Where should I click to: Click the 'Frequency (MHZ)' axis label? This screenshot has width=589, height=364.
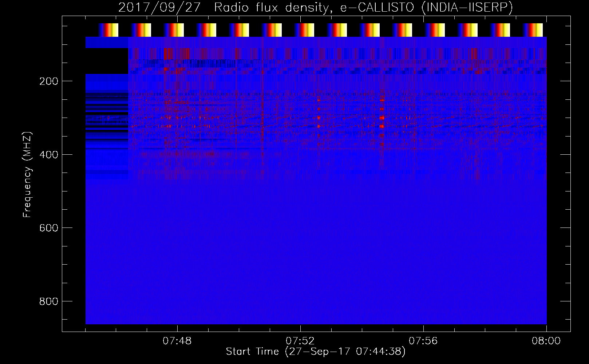click(x=27, y=175)
